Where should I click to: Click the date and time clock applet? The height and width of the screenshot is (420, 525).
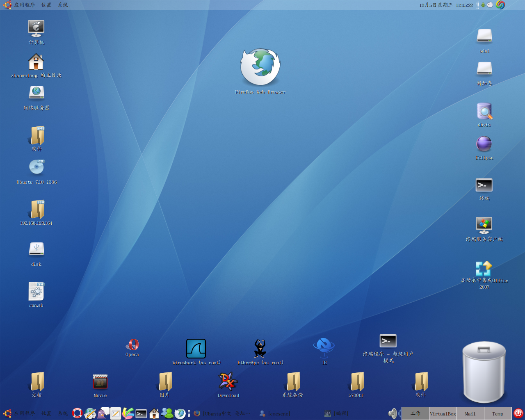pos(446,5)
